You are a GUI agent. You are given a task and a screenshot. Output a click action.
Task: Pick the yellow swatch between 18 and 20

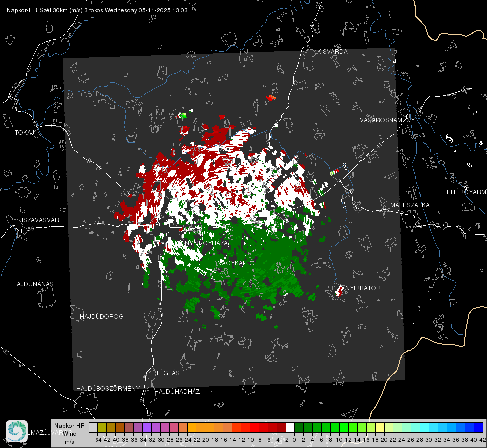tap(380, 428)
